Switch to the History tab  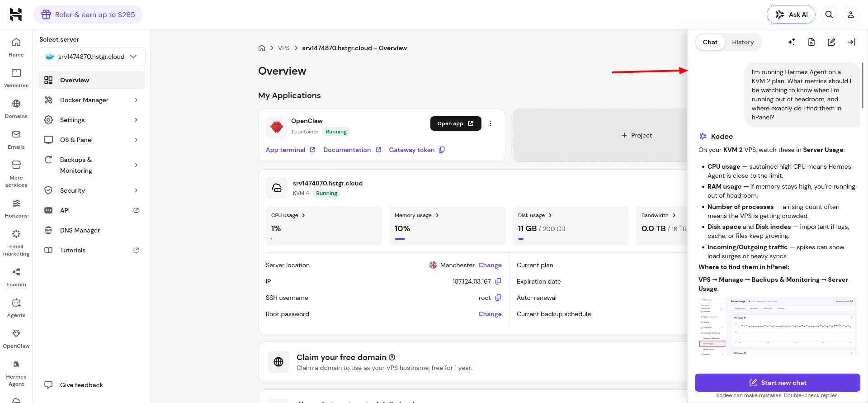[x=743, y=42]
